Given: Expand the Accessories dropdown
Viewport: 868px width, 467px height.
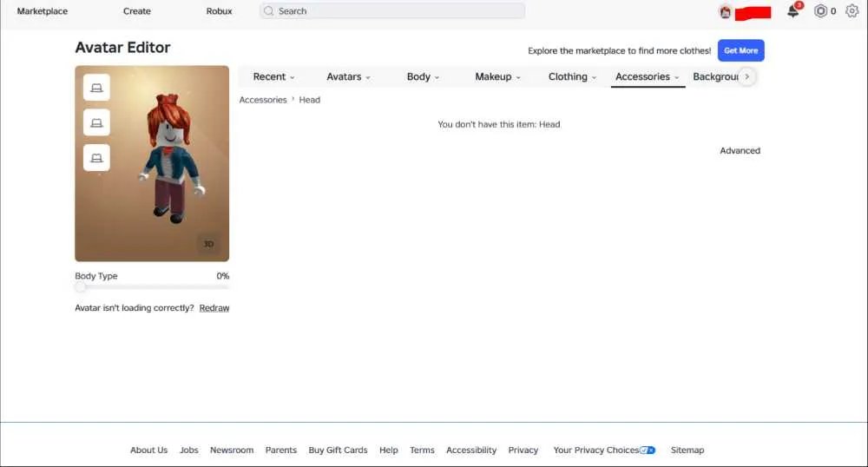Looking at the screenshot, I should 648,77.
